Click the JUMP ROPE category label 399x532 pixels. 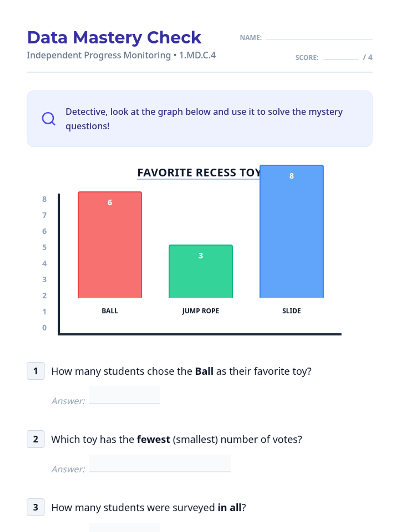[x=200, y=311]
